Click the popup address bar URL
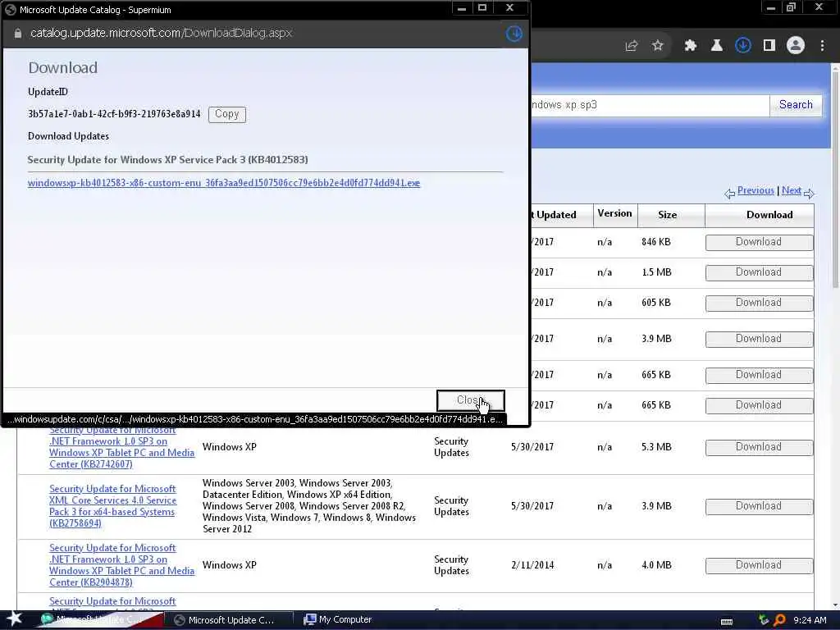 point(162,33)
